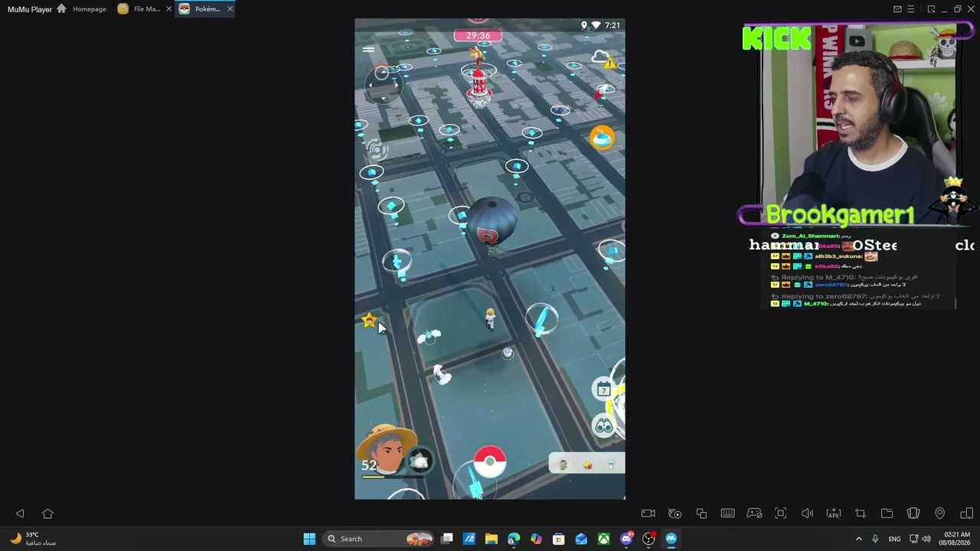The height and width of the screenshot is (551, 980).
Task: Open MuMu Player mail messages
Action: tap(897, 9)
